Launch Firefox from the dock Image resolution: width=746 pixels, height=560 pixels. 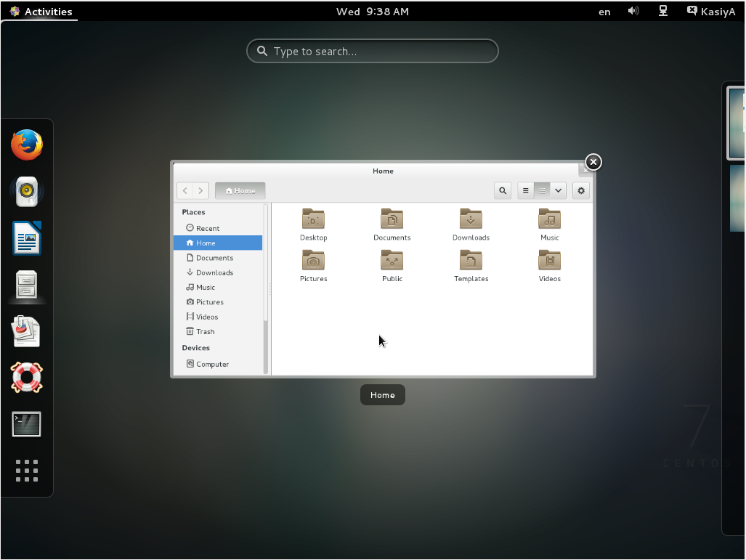click(x=27, y=145)
